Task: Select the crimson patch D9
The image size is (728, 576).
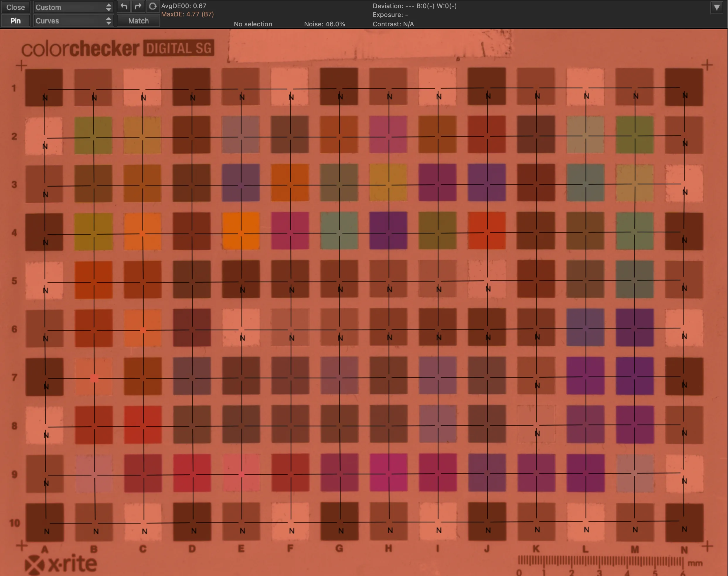Action: [192, 473]
